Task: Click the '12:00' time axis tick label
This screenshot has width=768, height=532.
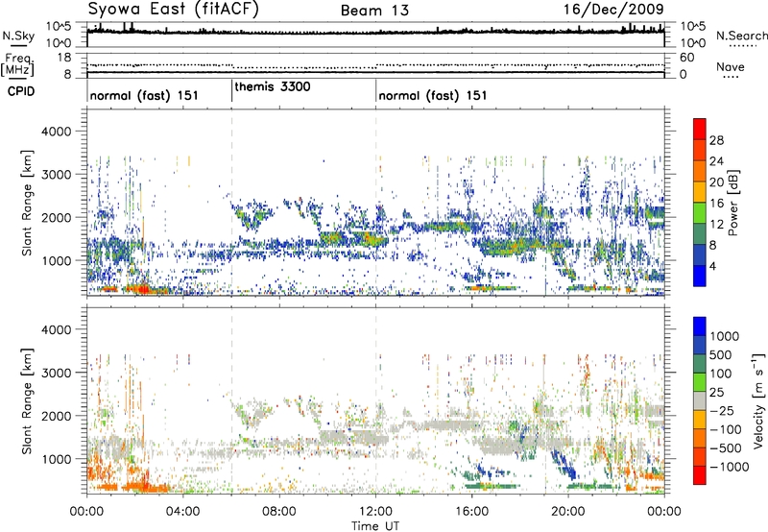Action: pyautogui.click(x=375, y=512)
